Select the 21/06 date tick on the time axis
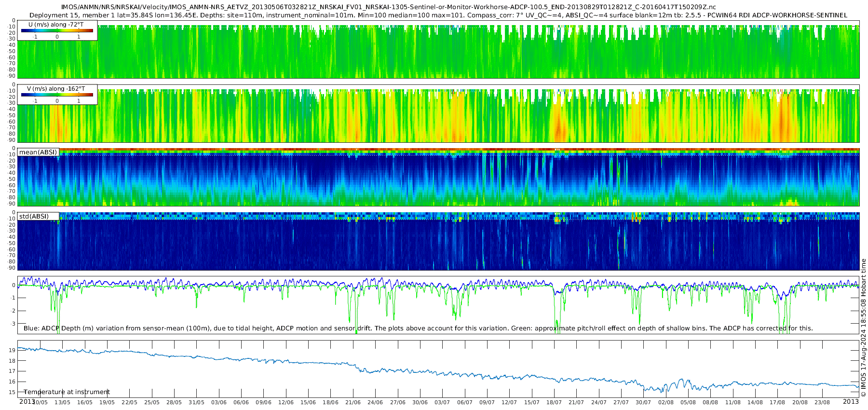This screenshot has height=410, width=868. [353, 402]
